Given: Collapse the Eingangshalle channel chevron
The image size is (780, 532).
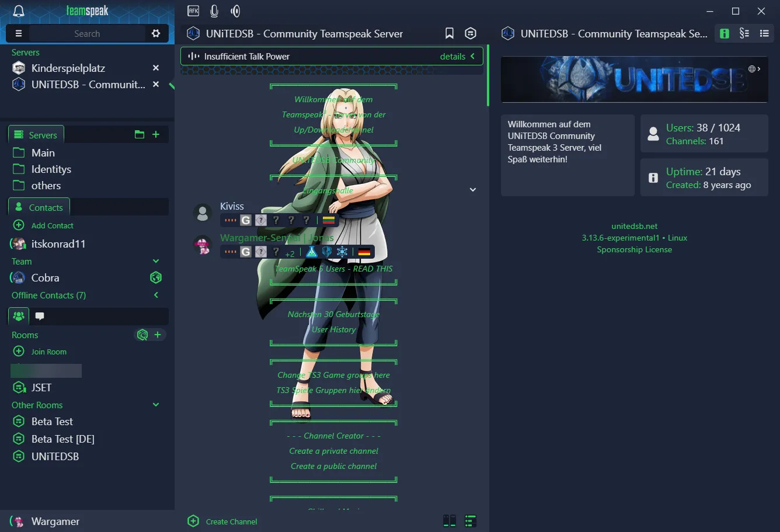Looking at the screenshot, I should click(473, 190).
